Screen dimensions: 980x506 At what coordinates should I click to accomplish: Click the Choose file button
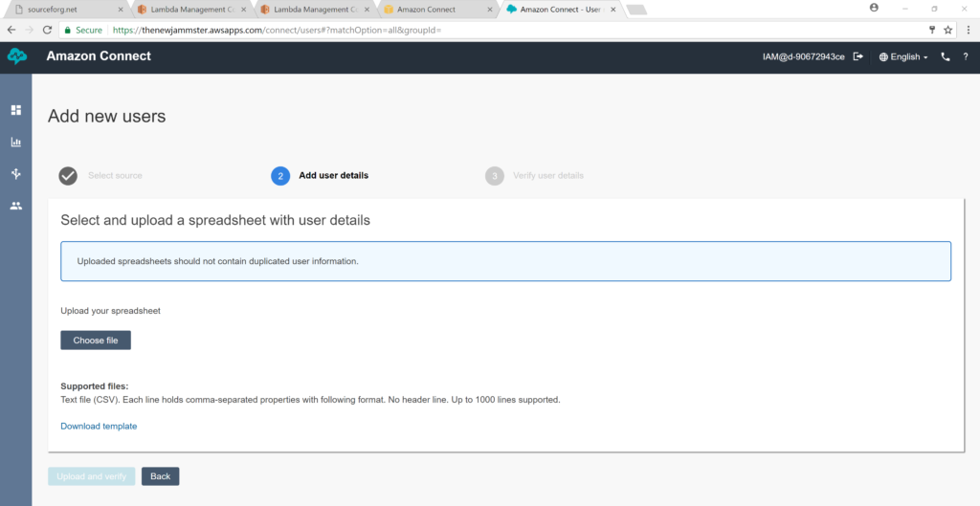96,341
